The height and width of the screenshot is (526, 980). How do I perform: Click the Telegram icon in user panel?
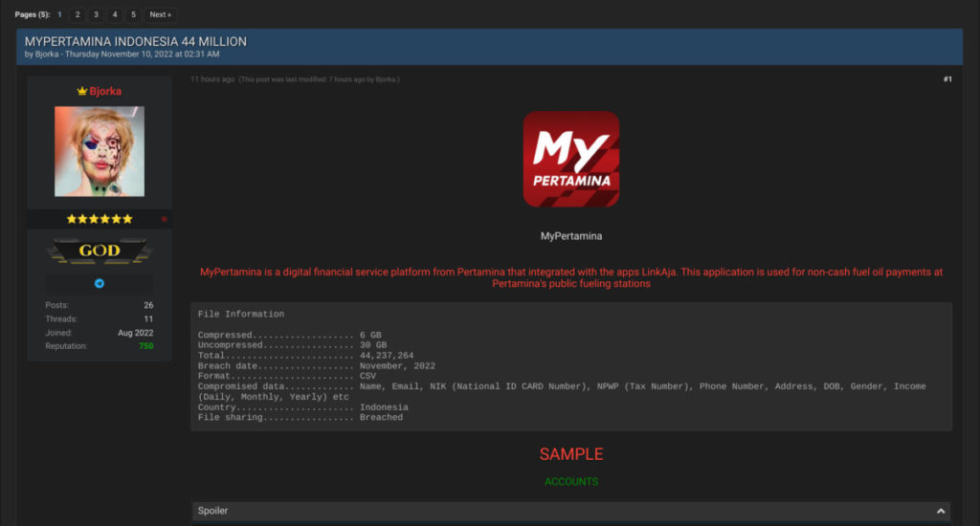[x=100, y=283]
